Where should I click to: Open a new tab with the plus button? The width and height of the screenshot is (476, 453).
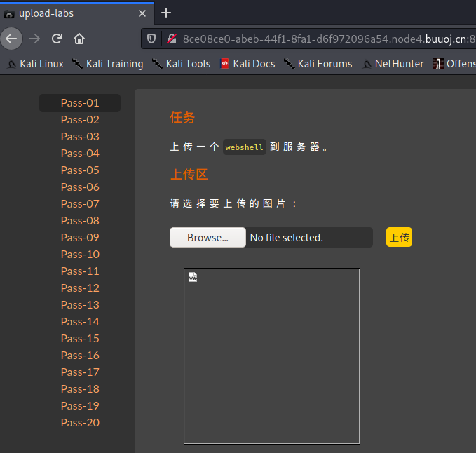point(166,13)
